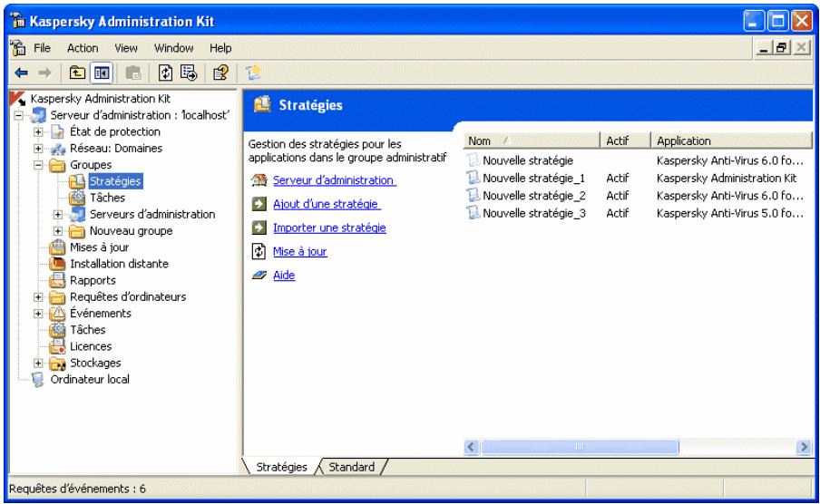This screenshot has width=820, height=504.
Task: Click the policy list scroll right arrow
Action: click(x=804, y=447)
